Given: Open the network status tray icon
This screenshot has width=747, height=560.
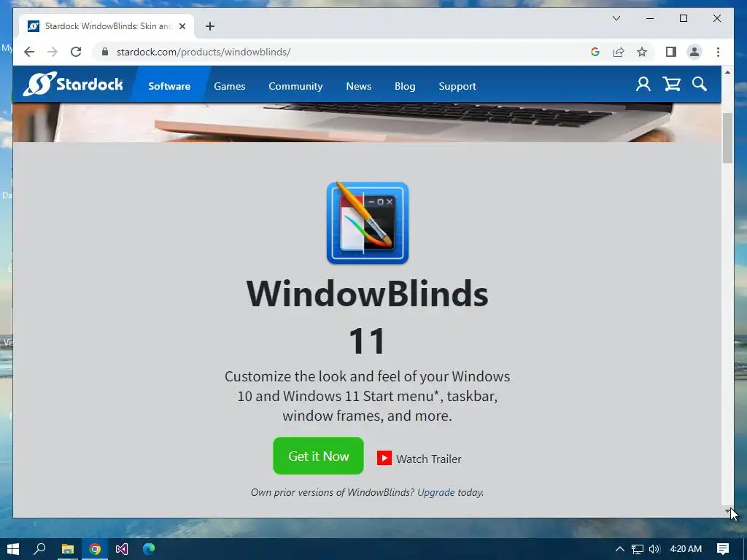Looking at the screenshot, I should click(638, 549).
